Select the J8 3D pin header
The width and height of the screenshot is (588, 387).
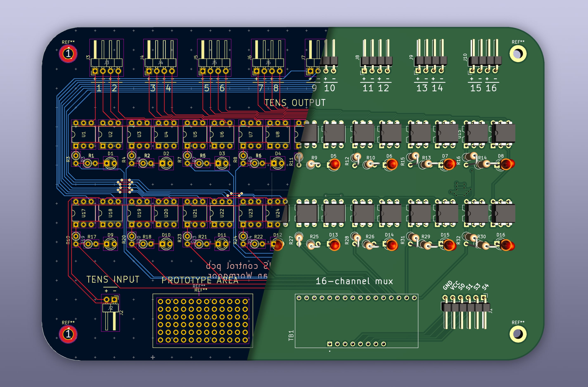[376, 57]
